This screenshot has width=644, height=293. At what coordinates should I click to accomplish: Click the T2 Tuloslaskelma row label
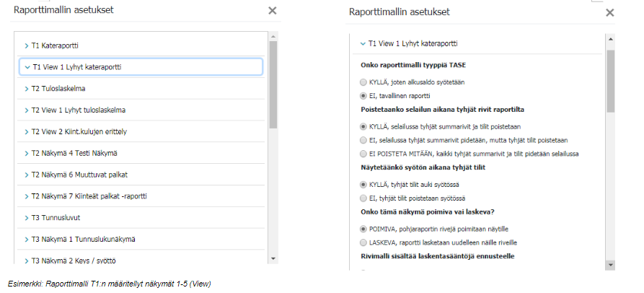(58, 89)
